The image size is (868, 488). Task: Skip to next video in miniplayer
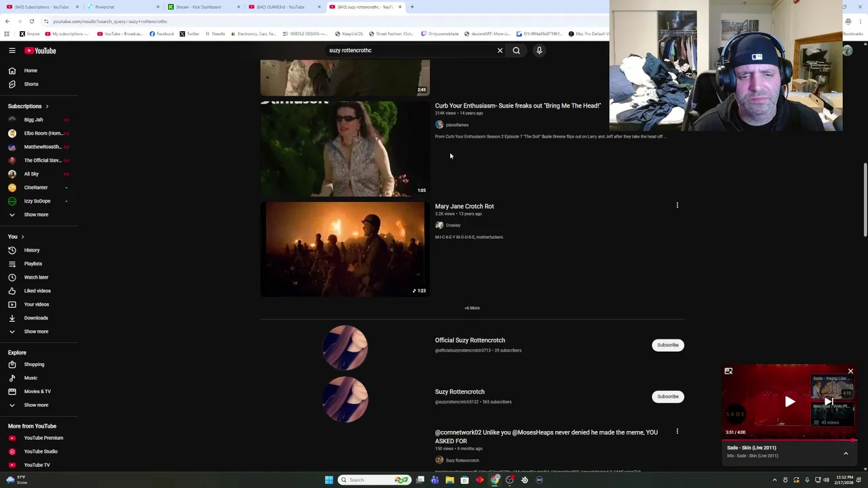(828, 402)
